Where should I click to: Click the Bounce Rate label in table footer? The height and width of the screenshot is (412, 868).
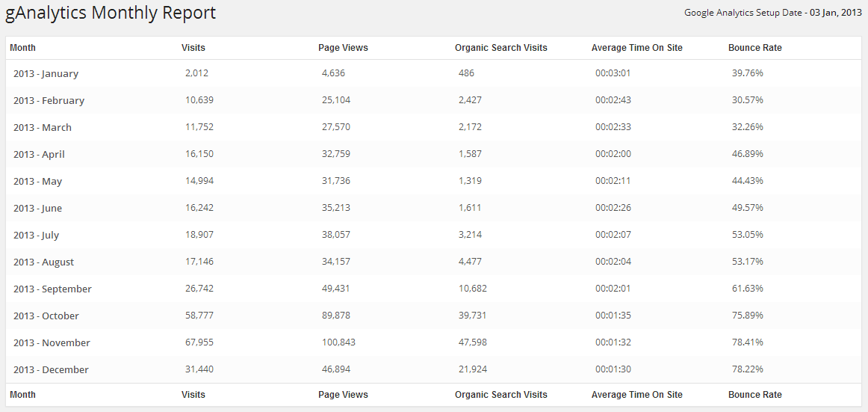pos(754,395)
